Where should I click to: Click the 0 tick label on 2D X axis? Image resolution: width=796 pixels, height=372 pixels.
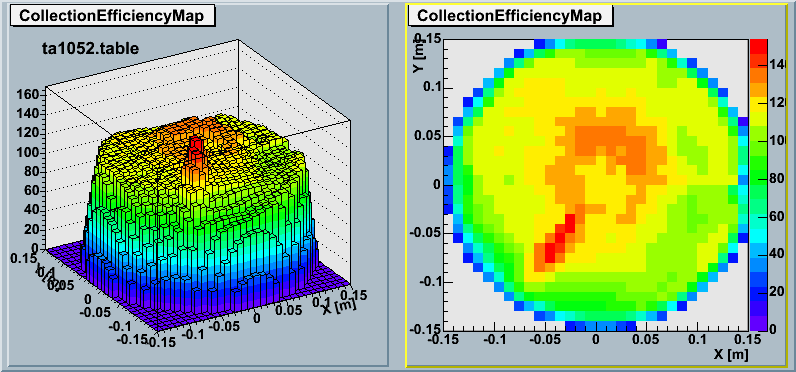click(596, 339)
